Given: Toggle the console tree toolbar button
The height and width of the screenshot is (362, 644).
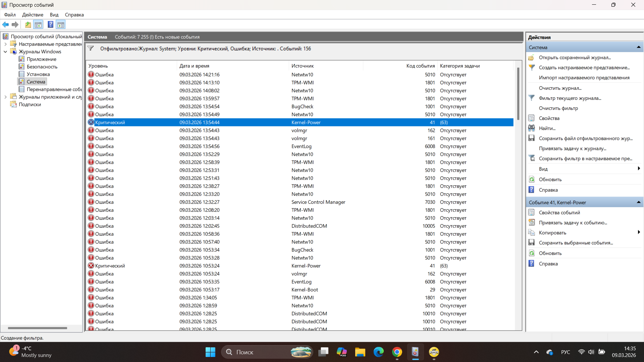Looking at the screenshot, I should [38, 24].
